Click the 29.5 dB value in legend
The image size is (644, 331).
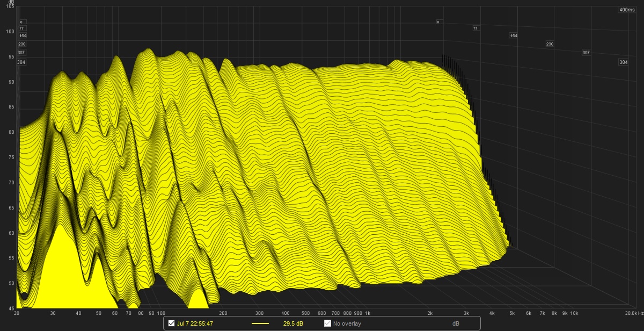293,323
